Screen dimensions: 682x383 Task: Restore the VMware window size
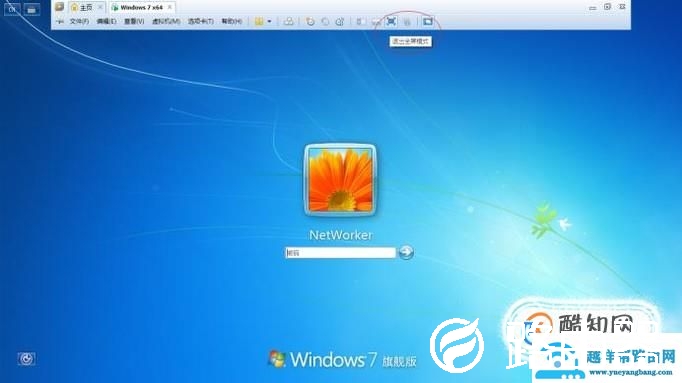point(608,7)
